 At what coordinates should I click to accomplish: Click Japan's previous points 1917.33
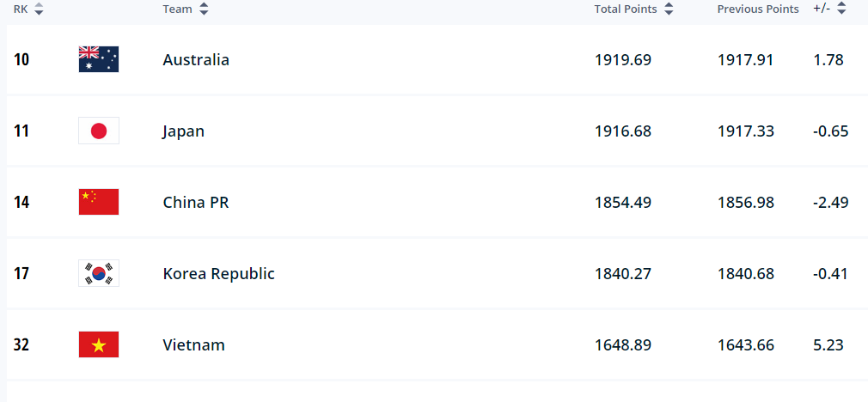tap(746, 131)
